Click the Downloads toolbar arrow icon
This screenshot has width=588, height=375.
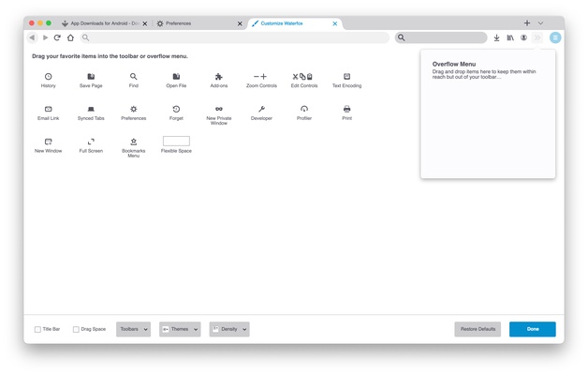click(496, 37)
